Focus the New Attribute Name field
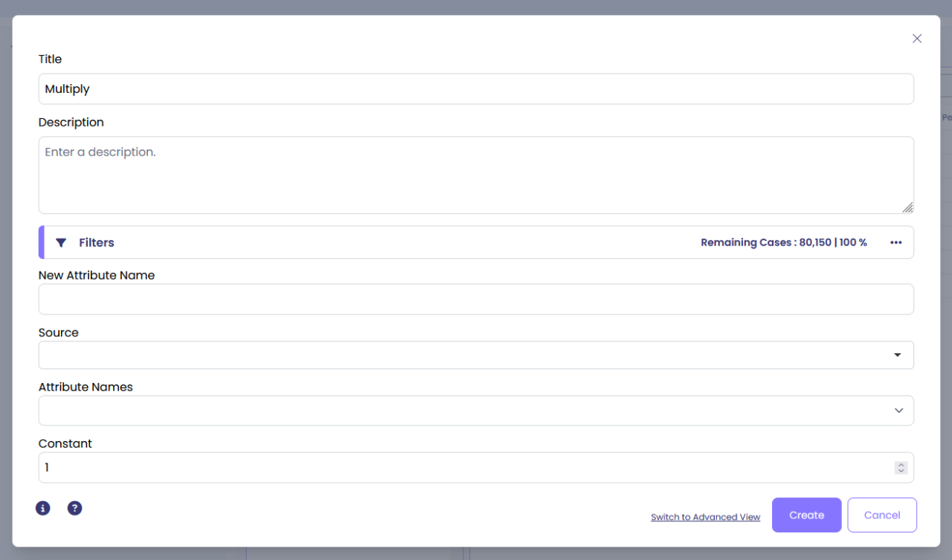The height and width of the screenshot is (560, 952). [476, 299]
